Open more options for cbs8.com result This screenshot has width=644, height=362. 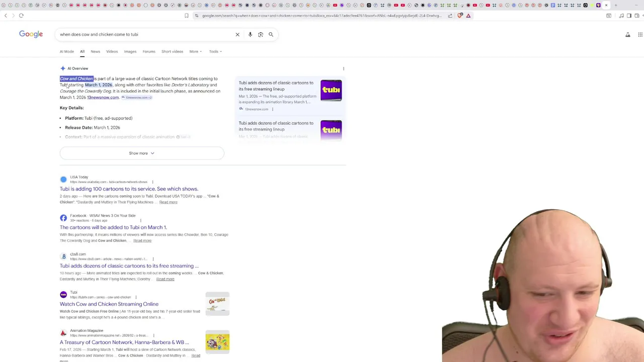coord(153,259)
